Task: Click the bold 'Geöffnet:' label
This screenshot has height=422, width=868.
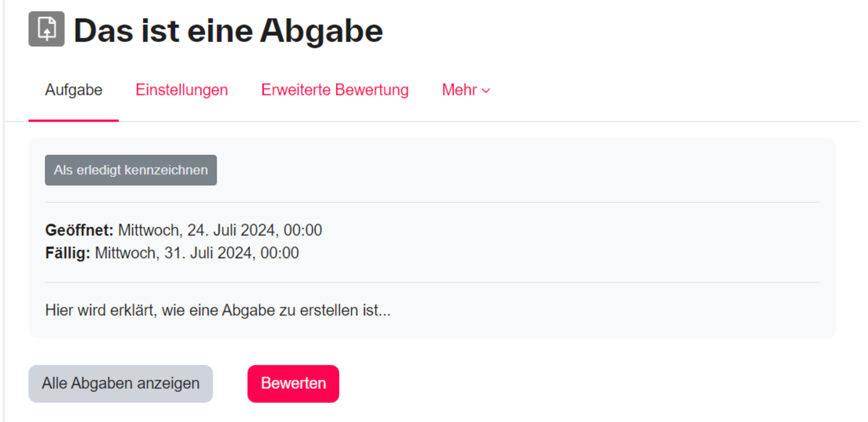Action: (79, 230)
